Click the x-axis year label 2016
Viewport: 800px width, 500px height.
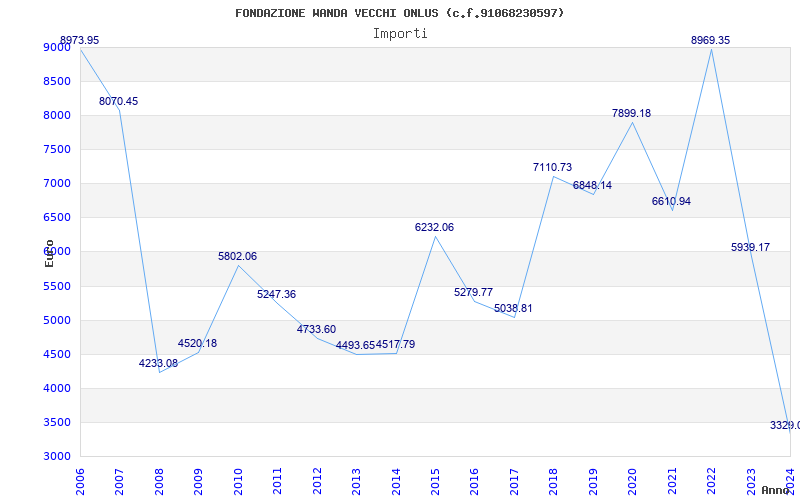(474, 482)
